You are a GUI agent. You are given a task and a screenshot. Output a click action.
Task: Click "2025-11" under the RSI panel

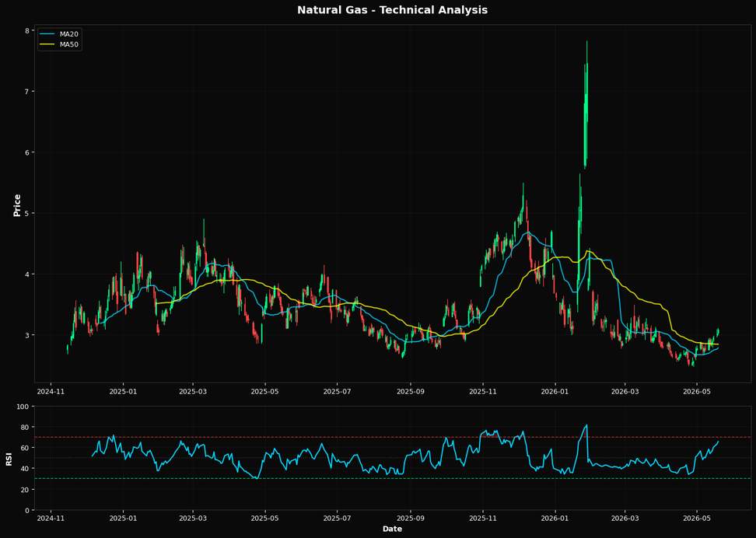(x=483, y=519)
